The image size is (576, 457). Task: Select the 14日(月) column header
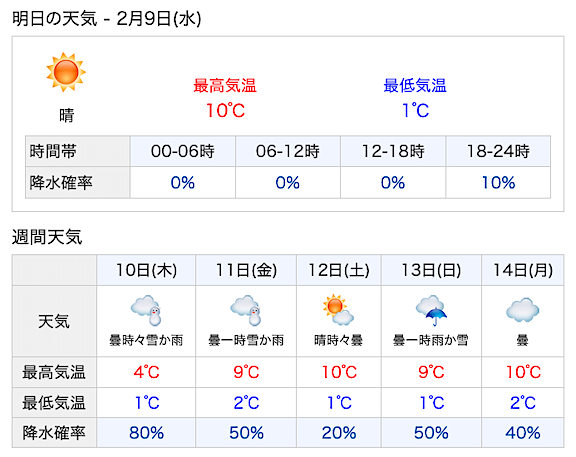point(523,270)
